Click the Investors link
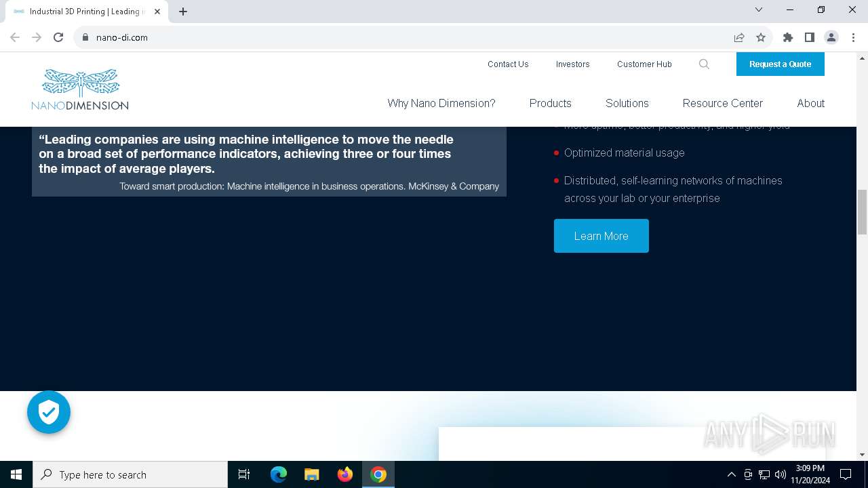This screenshot has width=868, height=488. click(573, 64)
